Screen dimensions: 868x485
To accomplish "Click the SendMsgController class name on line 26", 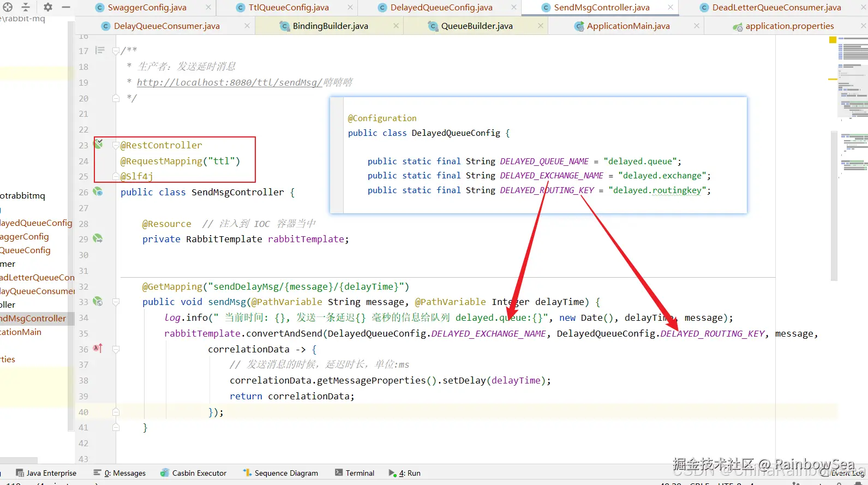I will 237,192.
